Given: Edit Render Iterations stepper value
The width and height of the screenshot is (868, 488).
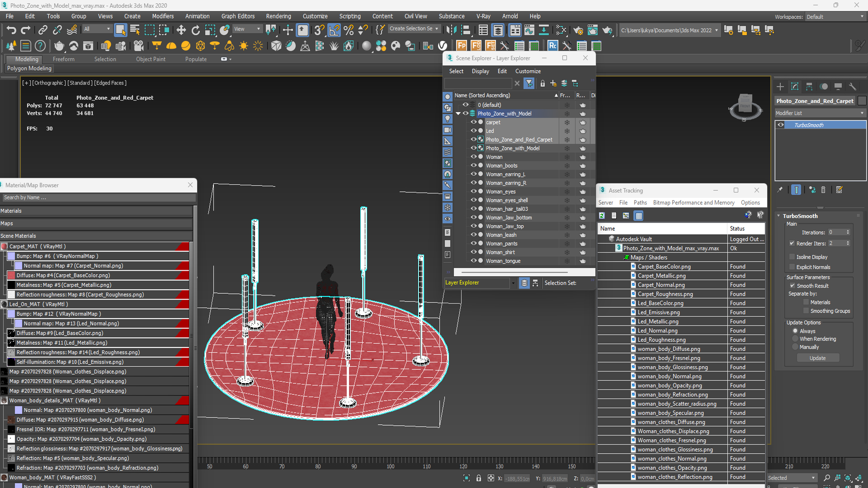Looking at the screenshot, I should pos(838,243).
